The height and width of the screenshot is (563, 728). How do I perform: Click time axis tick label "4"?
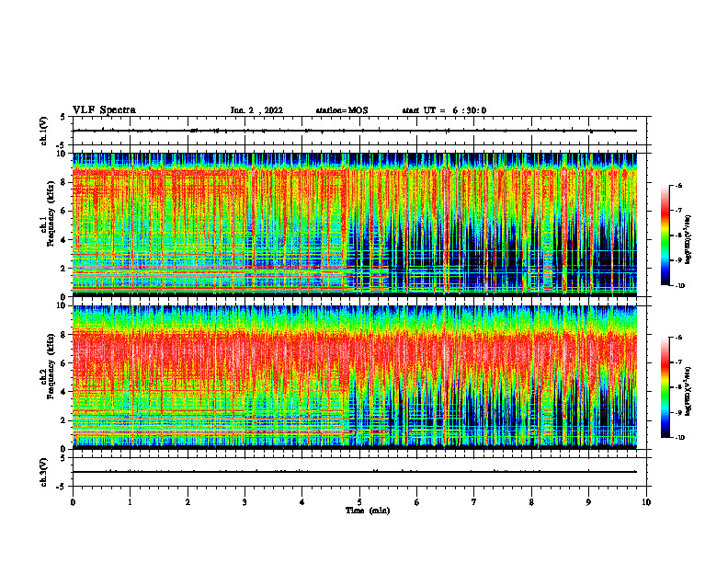(x=302, y=502)
